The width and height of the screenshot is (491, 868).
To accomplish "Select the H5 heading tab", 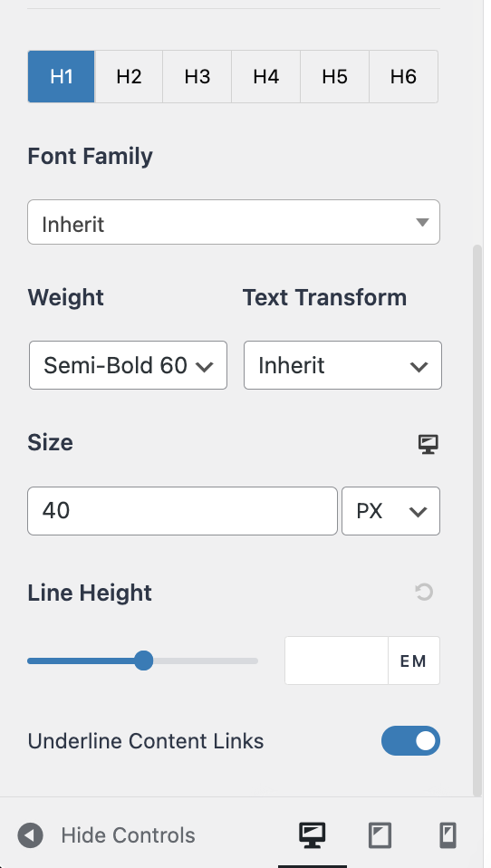I will click(x=334, y=76).
